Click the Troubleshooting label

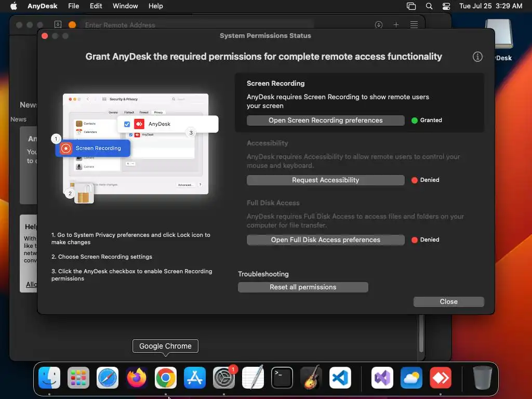pos(263,274)
